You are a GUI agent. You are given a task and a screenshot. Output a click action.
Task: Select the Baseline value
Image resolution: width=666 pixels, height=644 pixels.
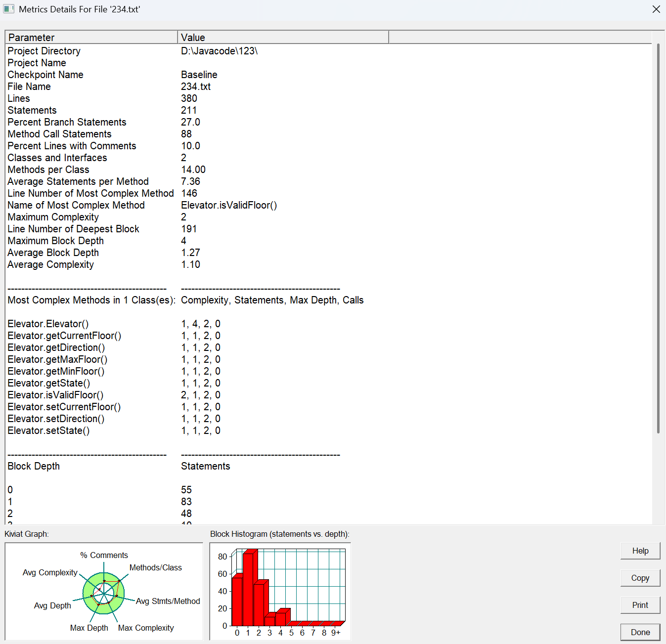coord(199,75)
